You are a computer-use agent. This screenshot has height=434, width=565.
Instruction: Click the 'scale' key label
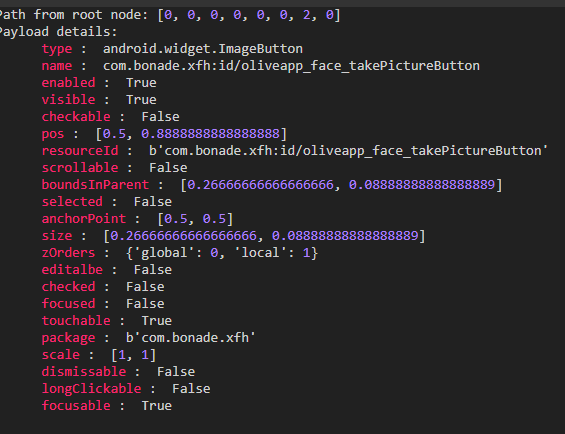click(x=61, y=355)
